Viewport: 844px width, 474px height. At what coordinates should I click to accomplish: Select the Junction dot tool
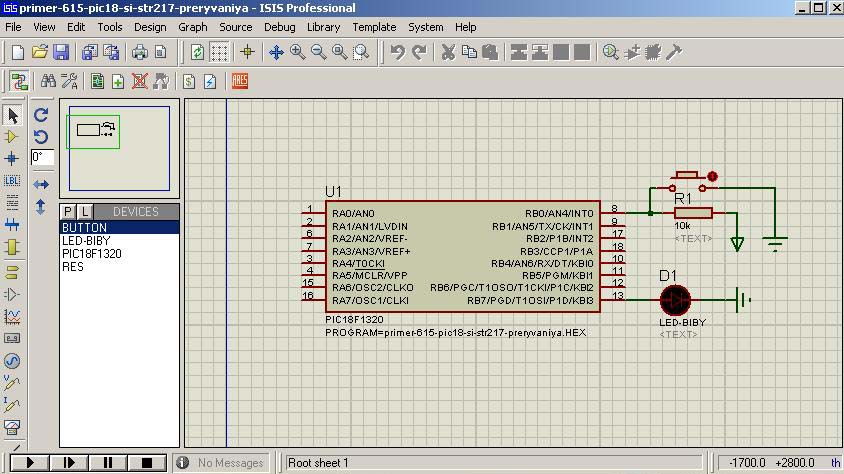[x=12, y=159]
